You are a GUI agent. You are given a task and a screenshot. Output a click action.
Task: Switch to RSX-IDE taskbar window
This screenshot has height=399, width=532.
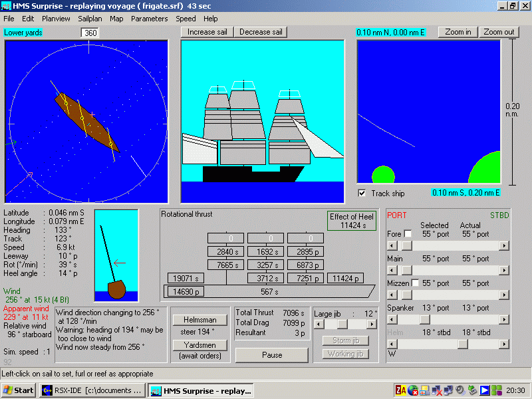pos(92,390)
